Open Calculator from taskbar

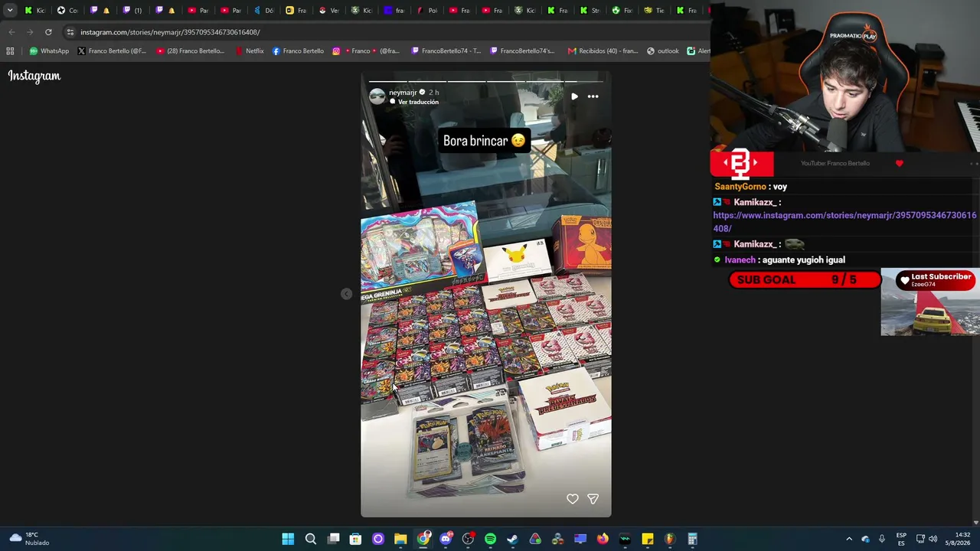pos(692,539)
